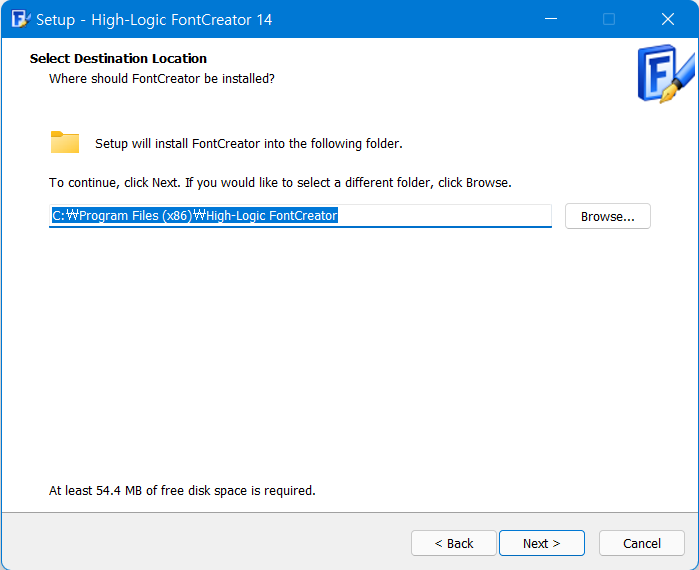
Task: Click the 'Setup - High-Logic FontCreator 14' title
Action: pos(154,20)
